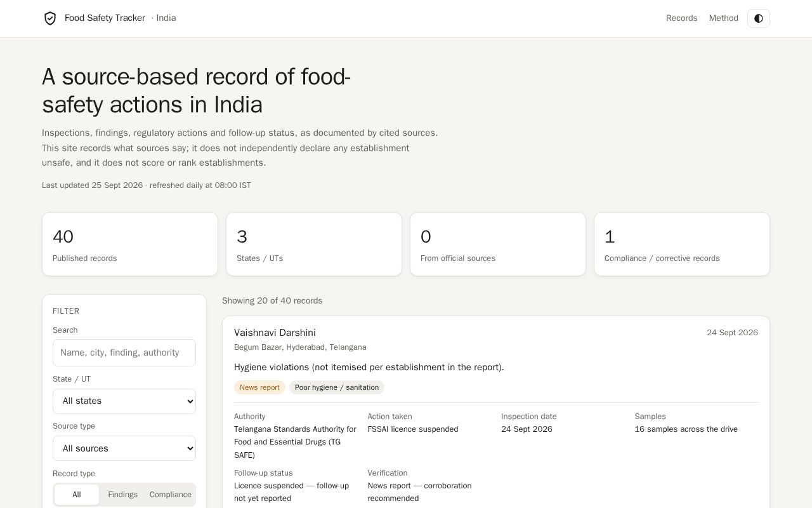Select the Compliance record type tab
The image size is (812, 508).
pos(171,495)
